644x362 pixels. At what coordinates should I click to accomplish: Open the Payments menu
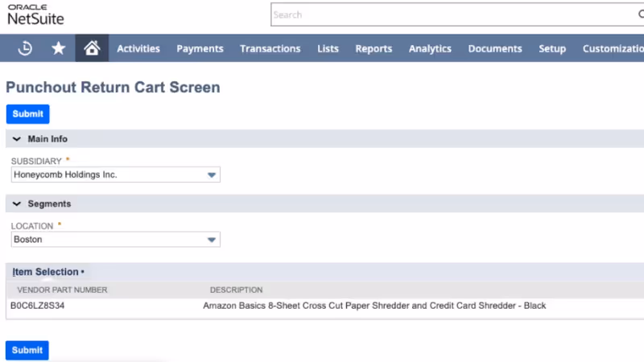pyautogui.click(x=200, y=48)
